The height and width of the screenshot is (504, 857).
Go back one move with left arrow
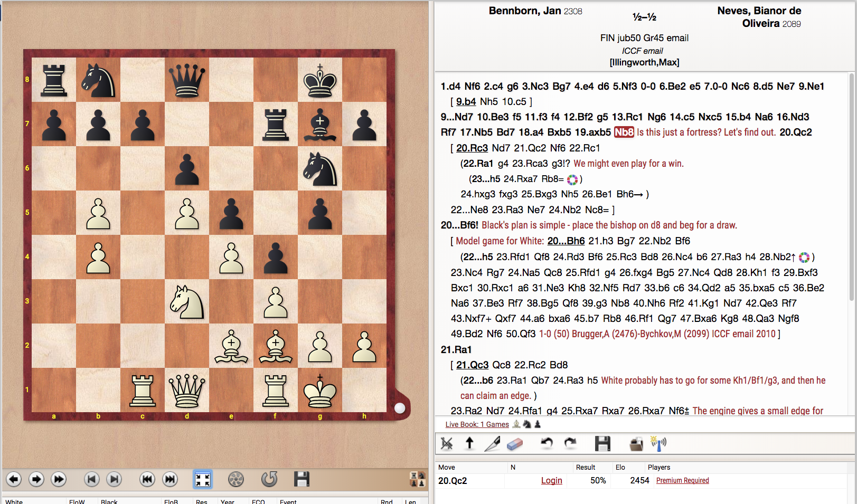point(14,479)
